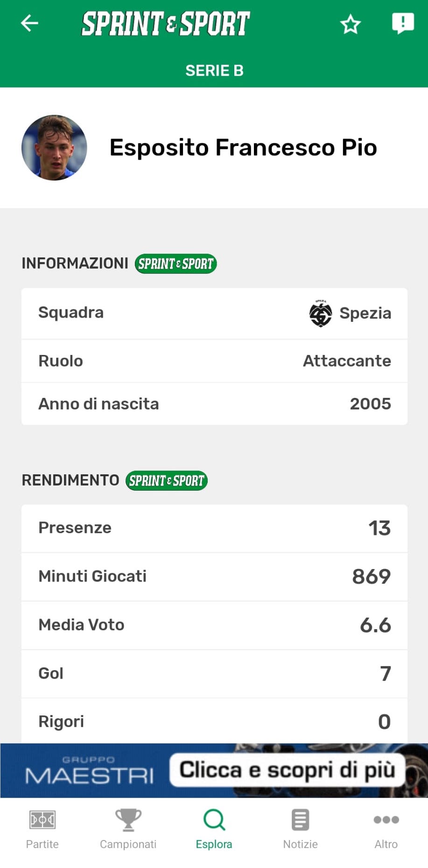
Task: Go to the Notizie tab
Action: point(300,829)
